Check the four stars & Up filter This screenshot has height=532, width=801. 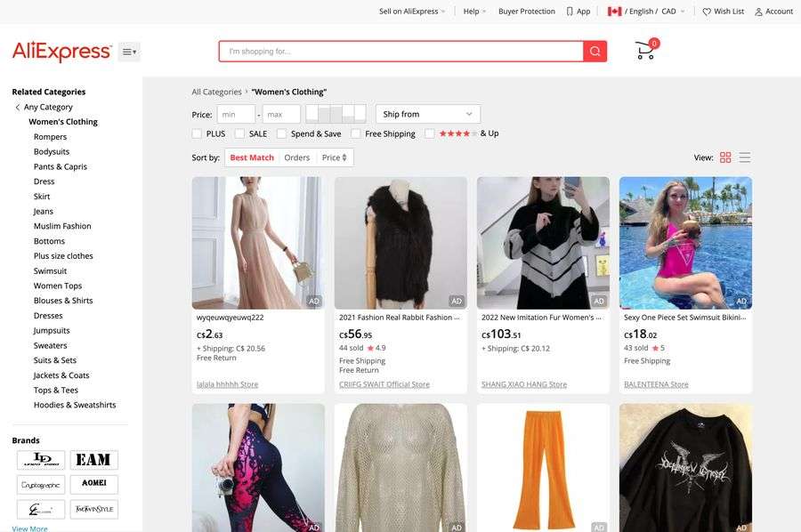[430, 133]
